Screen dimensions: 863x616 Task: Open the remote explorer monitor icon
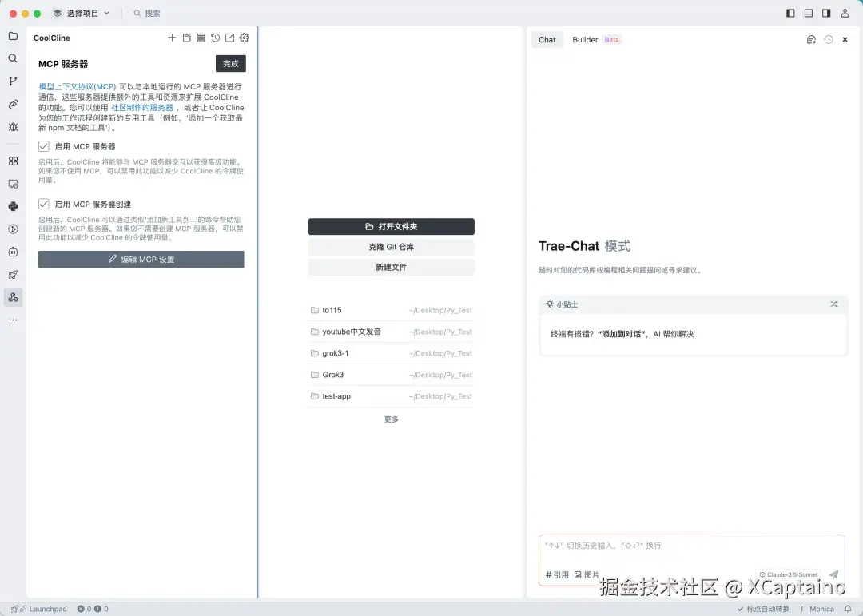coord(14,184)
